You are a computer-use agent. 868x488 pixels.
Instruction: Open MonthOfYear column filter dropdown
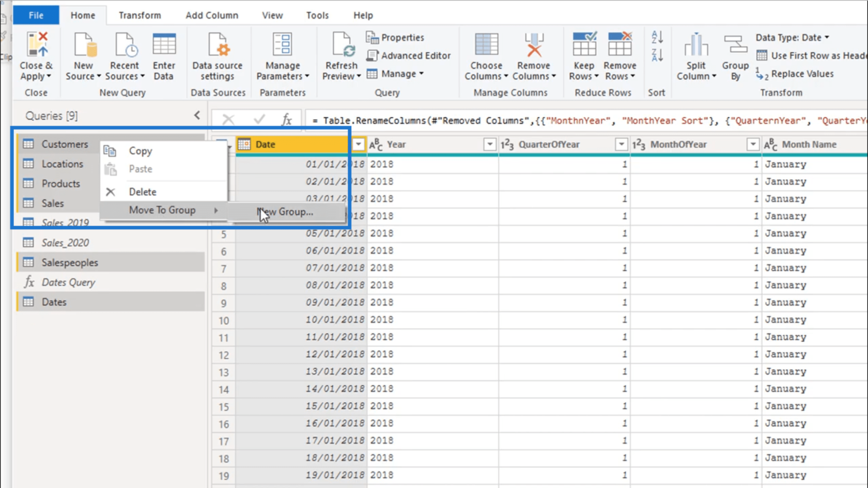coord(753,145)
